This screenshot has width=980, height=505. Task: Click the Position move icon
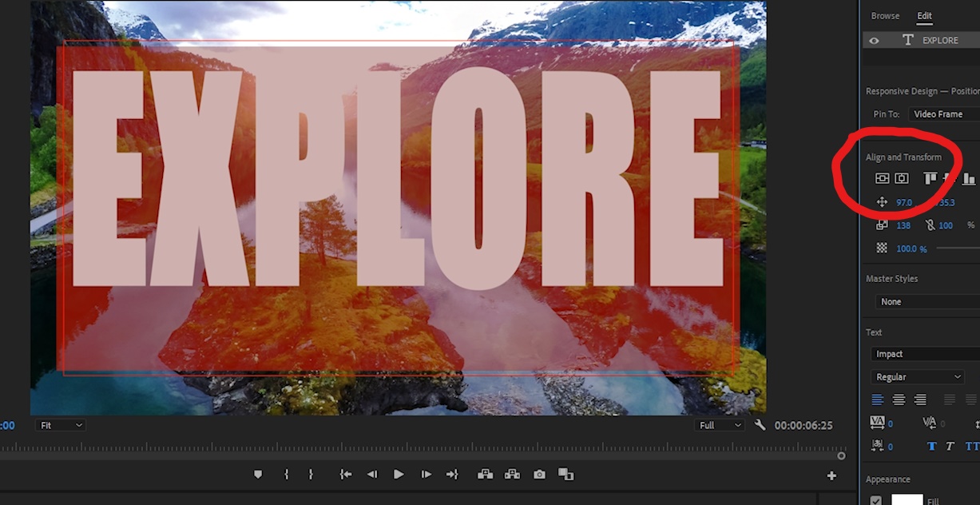click(x=883, y=202)
